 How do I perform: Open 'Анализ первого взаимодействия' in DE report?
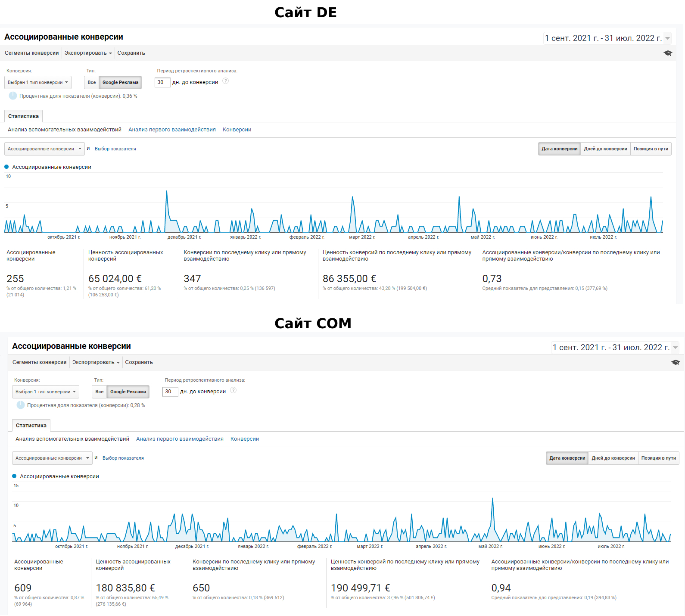click(172, 130)
